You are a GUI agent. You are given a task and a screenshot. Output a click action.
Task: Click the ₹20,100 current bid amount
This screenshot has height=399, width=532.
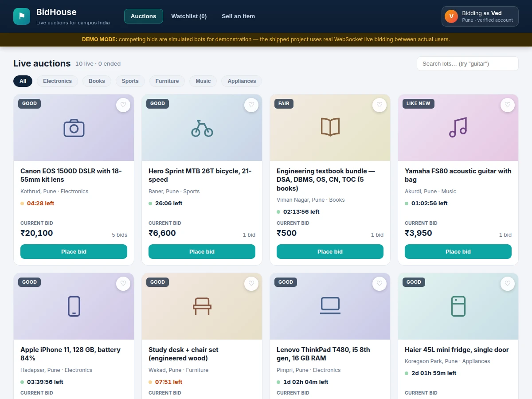click(x=37, y=233)
